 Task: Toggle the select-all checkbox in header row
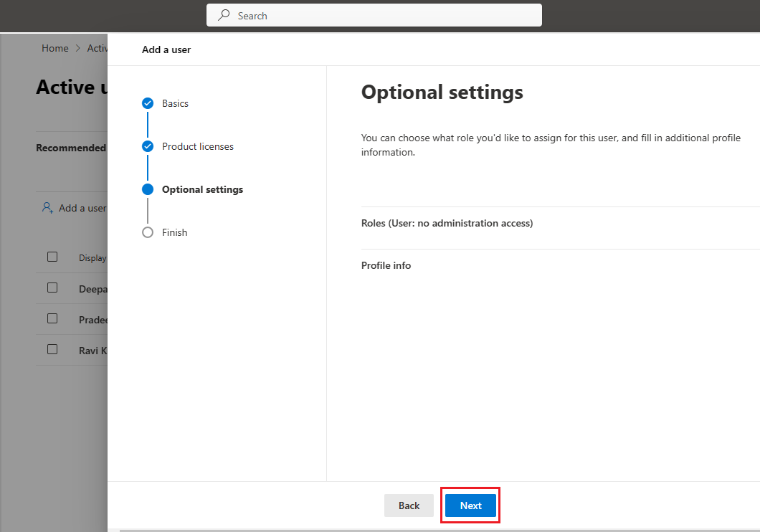pos(52,257)
